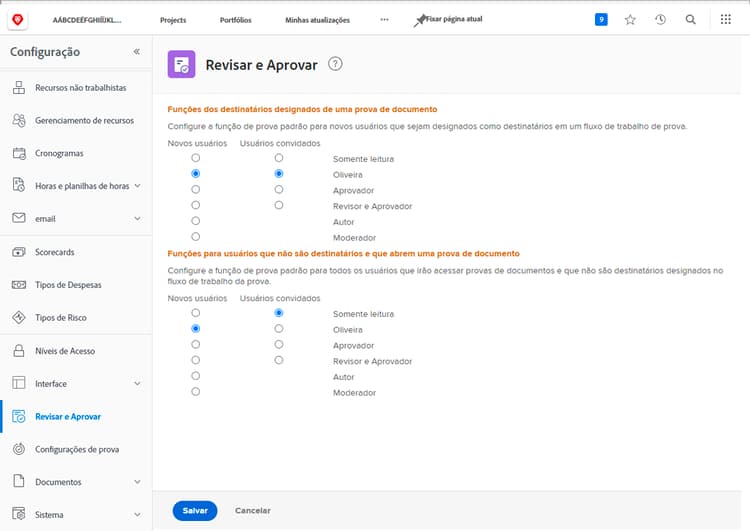Click the pin icon for Fixar página atual

419,21
